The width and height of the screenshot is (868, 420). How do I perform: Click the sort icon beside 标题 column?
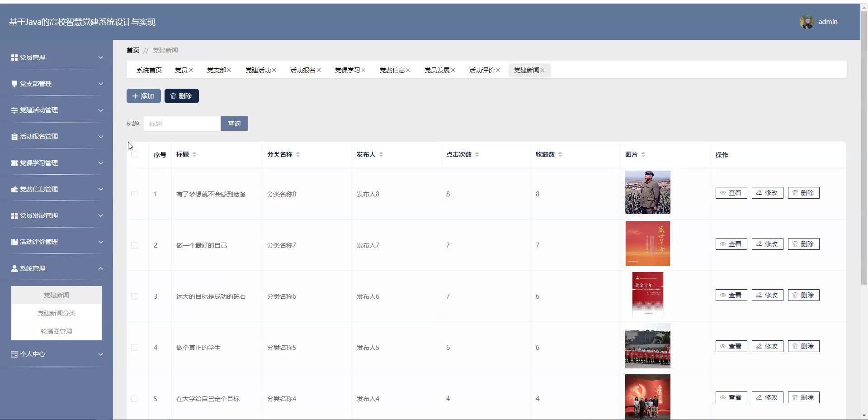tap(194, 155)
